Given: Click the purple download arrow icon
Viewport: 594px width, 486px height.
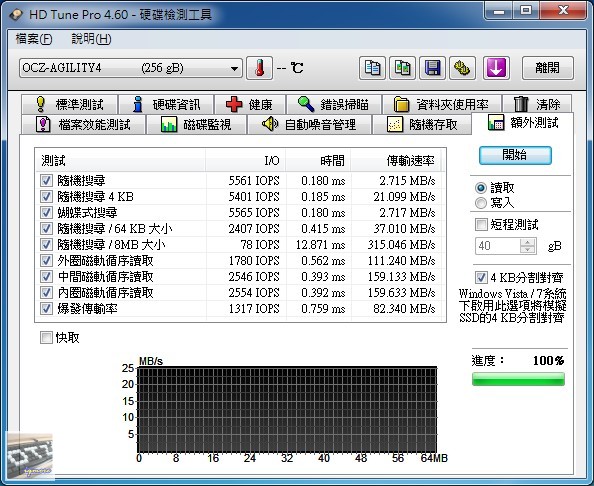Looking at the screenshot, I should pos(496,68).
